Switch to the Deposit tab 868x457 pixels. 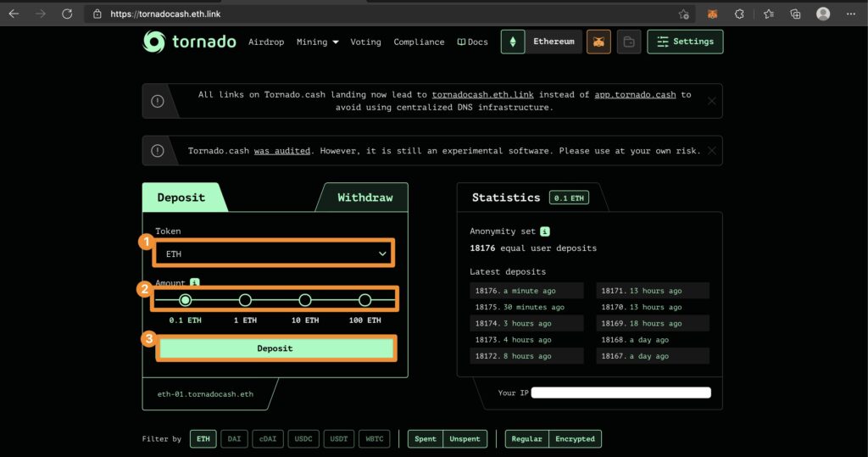[181, 198]
